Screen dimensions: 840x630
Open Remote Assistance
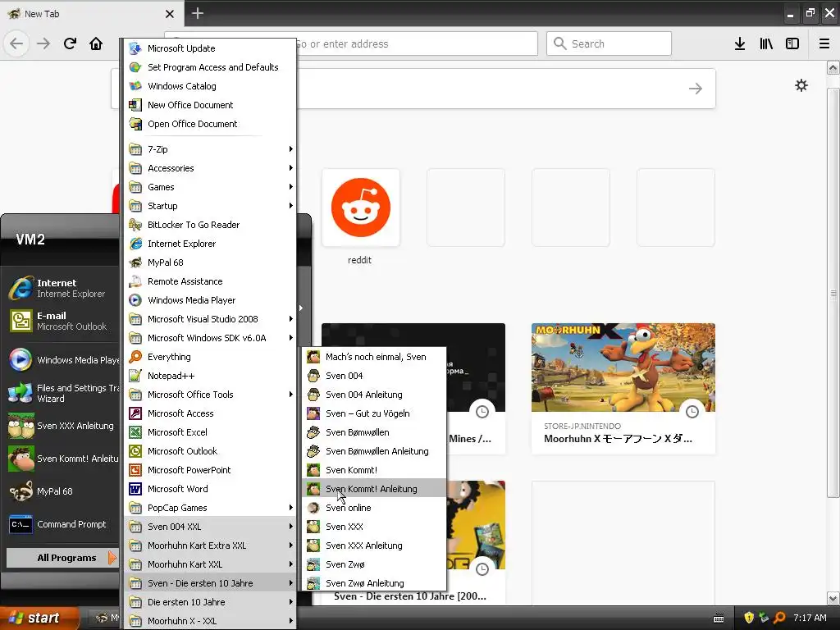tap(210, 281)
